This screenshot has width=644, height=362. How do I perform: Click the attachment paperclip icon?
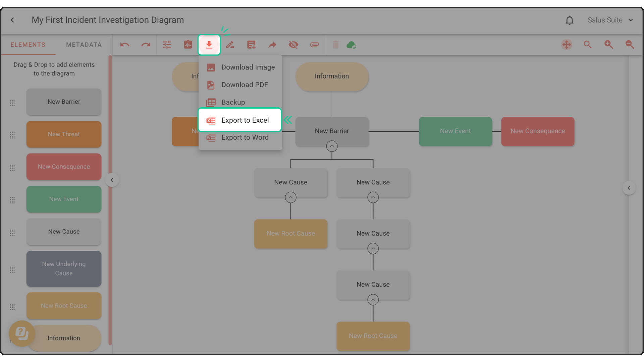coord(314,45)
